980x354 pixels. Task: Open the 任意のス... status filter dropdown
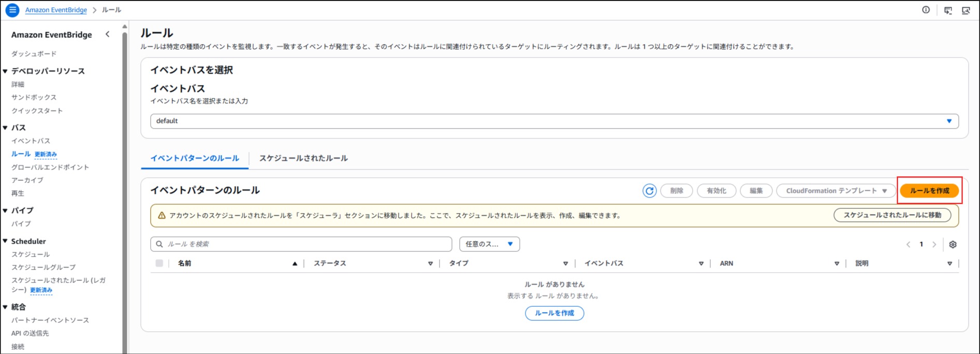tap(489, 244)
